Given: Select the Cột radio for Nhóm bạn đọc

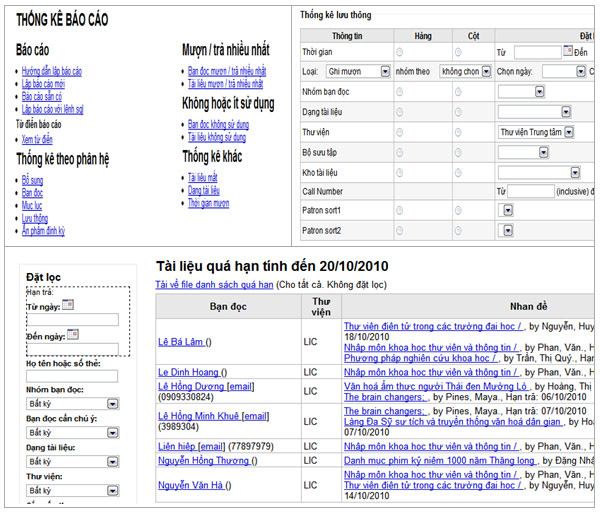Looking at the screenshot, I should (x=460, y=91).
